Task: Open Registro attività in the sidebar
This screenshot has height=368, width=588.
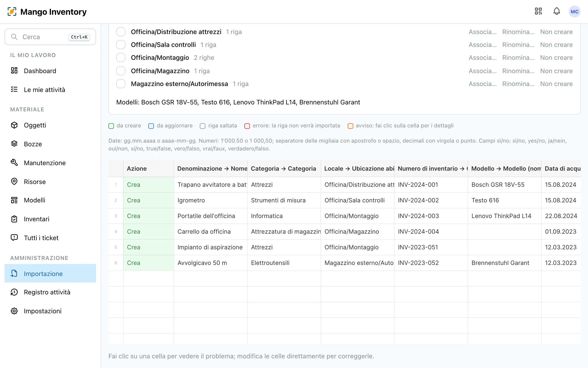Action: 50,292
